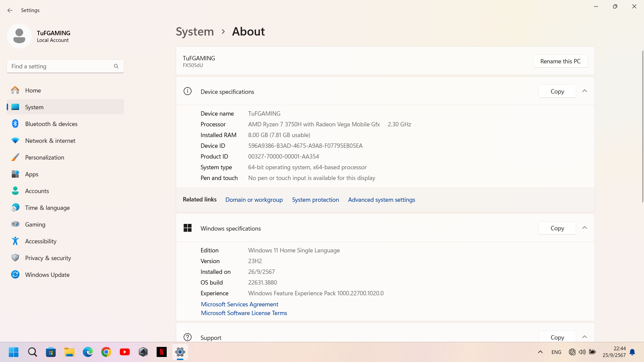Collapse the Windows specifications section
The width and height of the screenshot is (644, 362).
pos(585,228)
